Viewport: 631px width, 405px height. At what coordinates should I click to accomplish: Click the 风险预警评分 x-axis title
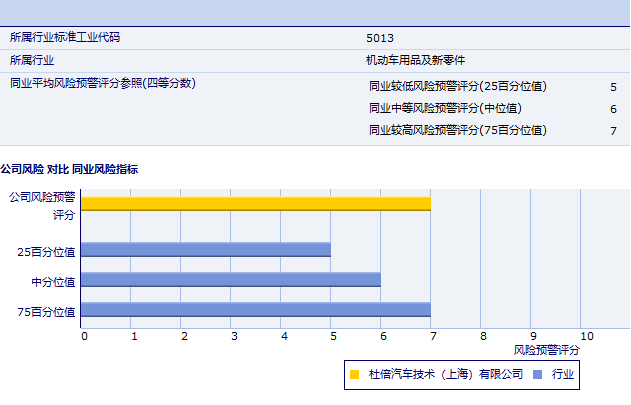(x=546, y=350)
